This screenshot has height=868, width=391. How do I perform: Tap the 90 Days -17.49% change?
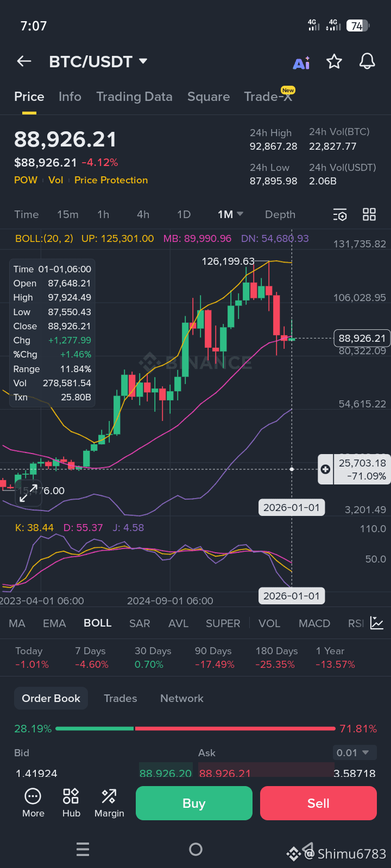coord(215,658)
